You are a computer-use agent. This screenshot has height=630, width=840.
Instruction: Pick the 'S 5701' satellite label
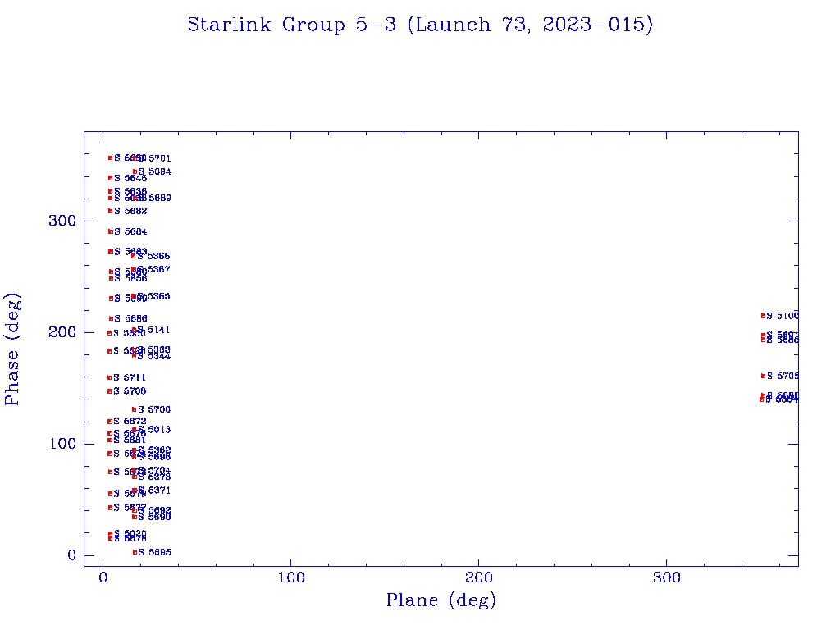(x=155, y=158)
